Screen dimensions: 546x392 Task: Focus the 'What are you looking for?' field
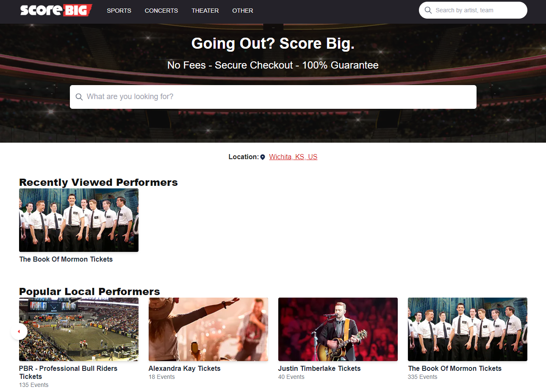point(273,97)
